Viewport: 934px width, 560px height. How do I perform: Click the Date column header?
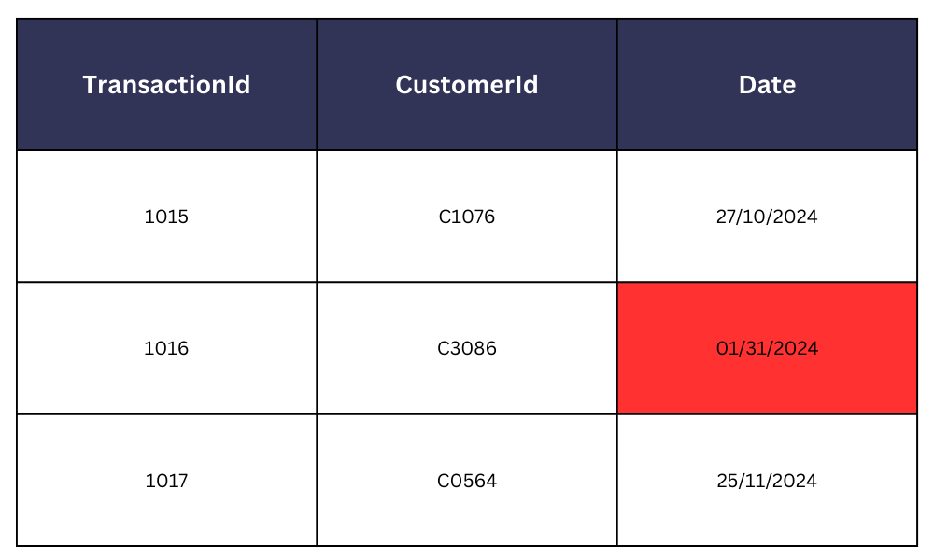tap(767, 85)
